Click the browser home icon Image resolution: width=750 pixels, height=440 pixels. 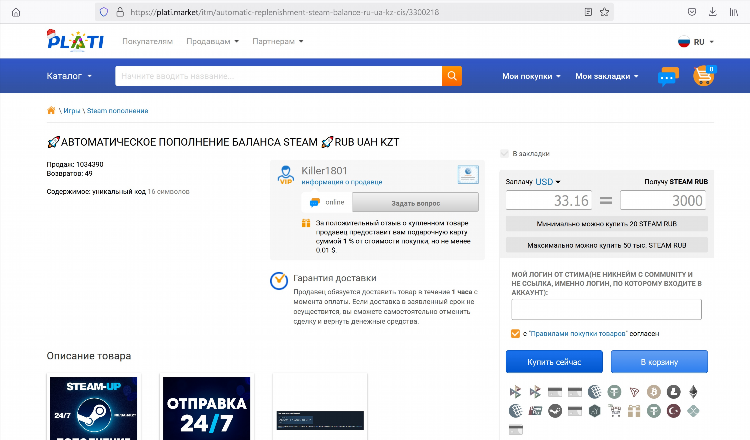(x=16, y=12)
